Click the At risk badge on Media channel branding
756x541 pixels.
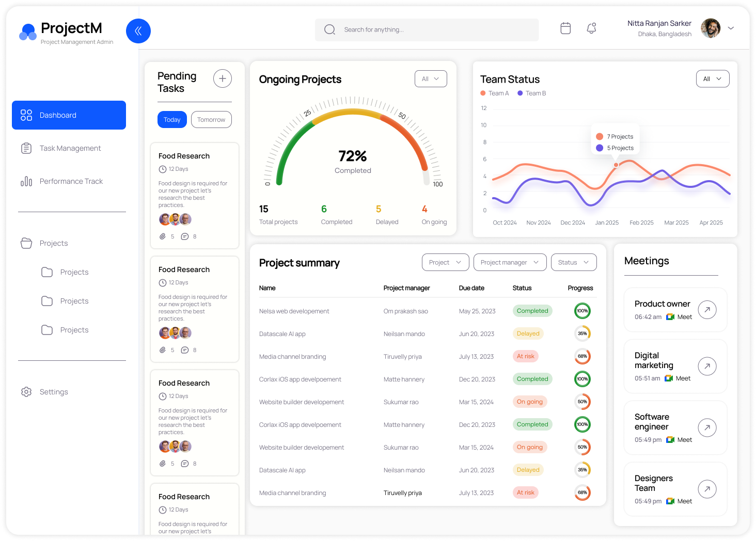tap(525, 356)
